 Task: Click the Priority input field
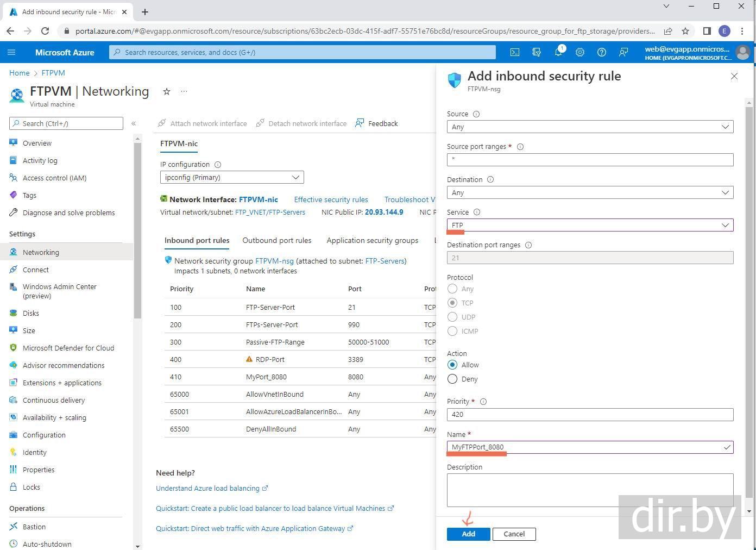[590, 414]
